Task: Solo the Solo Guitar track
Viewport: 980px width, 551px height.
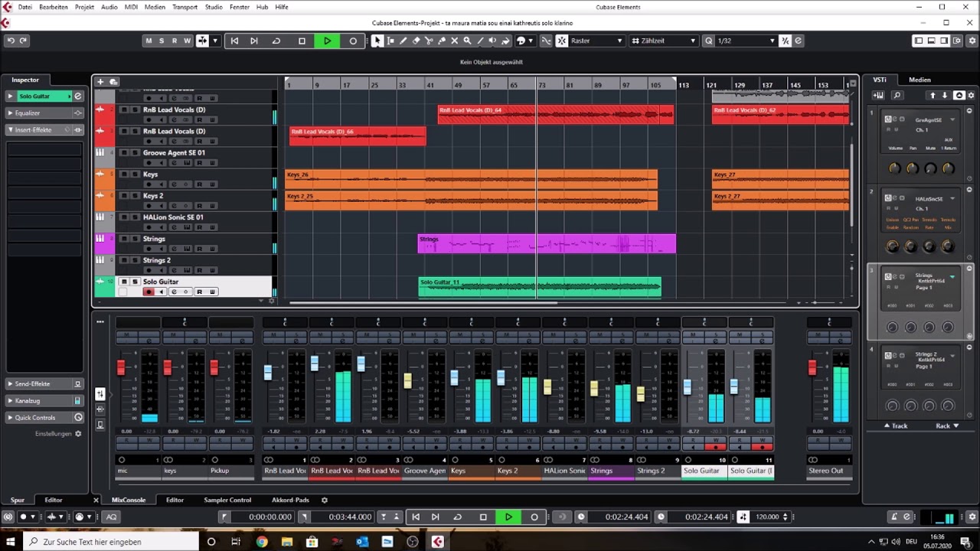Action: (135, 282)
